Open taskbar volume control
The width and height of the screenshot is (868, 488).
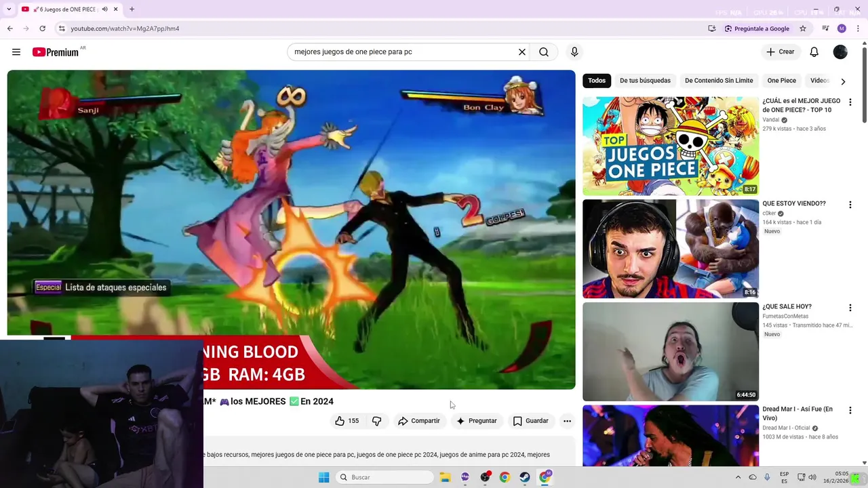click(x=814, y=477)
